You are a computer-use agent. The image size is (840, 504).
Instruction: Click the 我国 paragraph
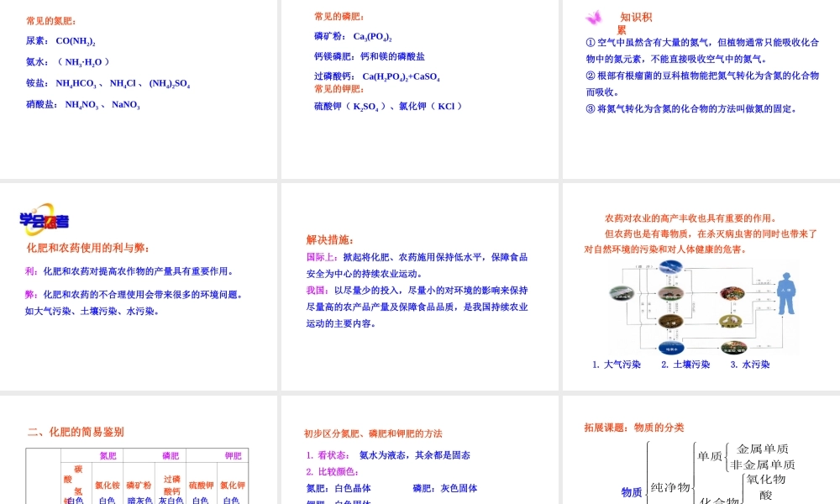(x=417, y=307)
